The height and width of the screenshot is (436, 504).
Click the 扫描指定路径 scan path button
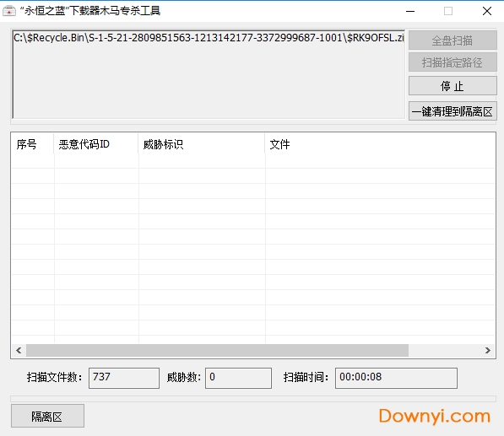[453, 62]
